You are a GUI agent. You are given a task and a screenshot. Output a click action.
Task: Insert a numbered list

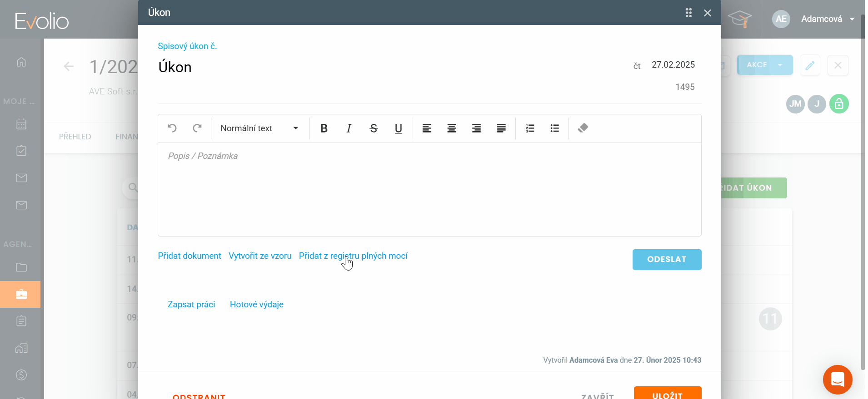click(x=530, y=128)
